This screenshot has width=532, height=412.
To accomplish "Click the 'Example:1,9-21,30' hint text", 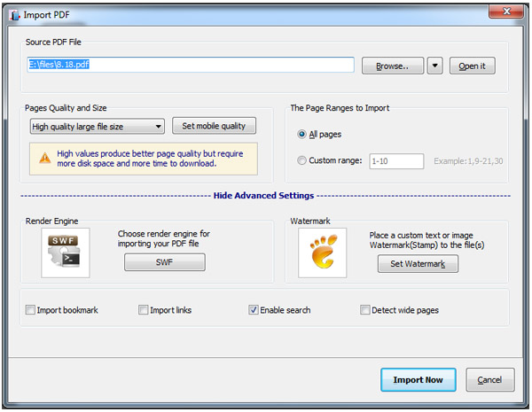I will coord(468,161).
